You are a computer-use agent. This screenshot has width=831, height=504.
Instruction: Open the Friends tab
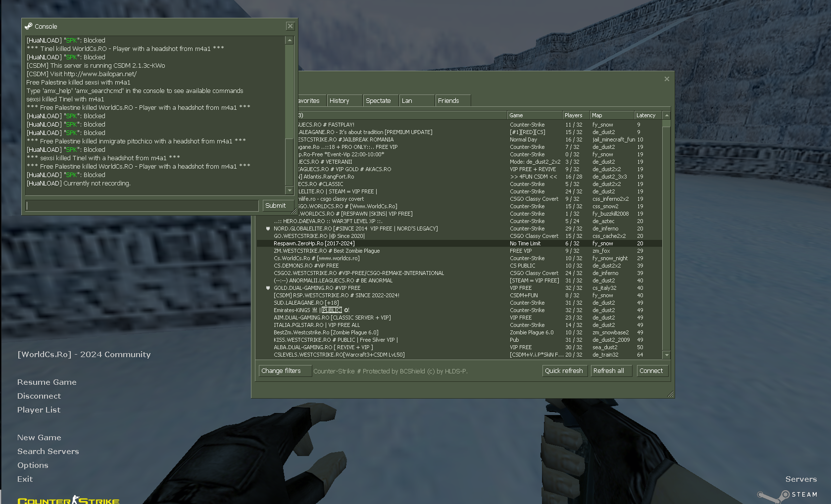(452, 101)
